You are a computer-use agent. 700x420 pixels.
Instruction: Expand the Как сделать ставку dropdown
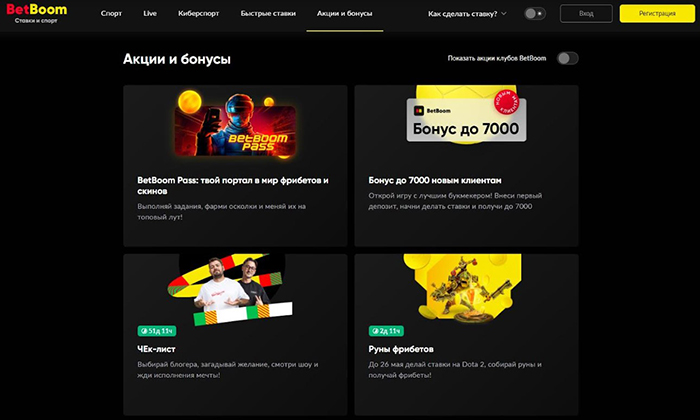click(467, 14)
